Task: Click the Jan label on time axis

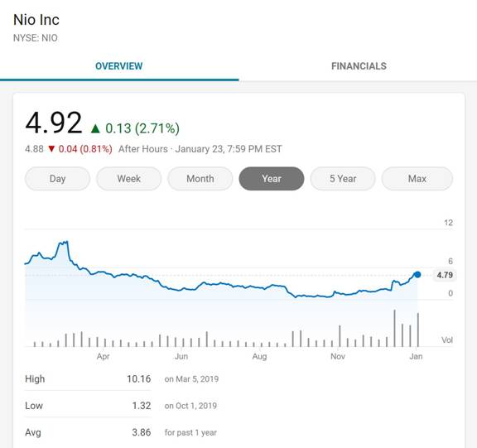Action: pyautogui.click(x=416, y=356)
